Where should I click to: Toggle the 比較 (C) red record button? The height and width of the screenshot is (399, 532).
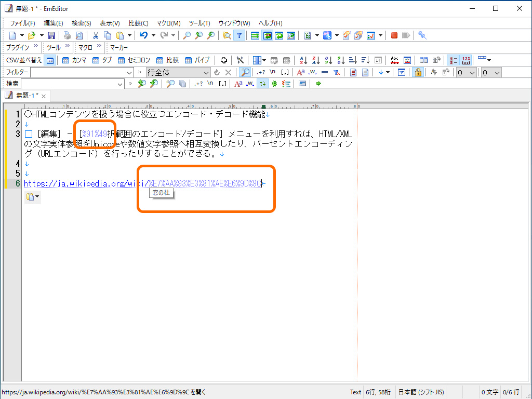pos(394,35)
